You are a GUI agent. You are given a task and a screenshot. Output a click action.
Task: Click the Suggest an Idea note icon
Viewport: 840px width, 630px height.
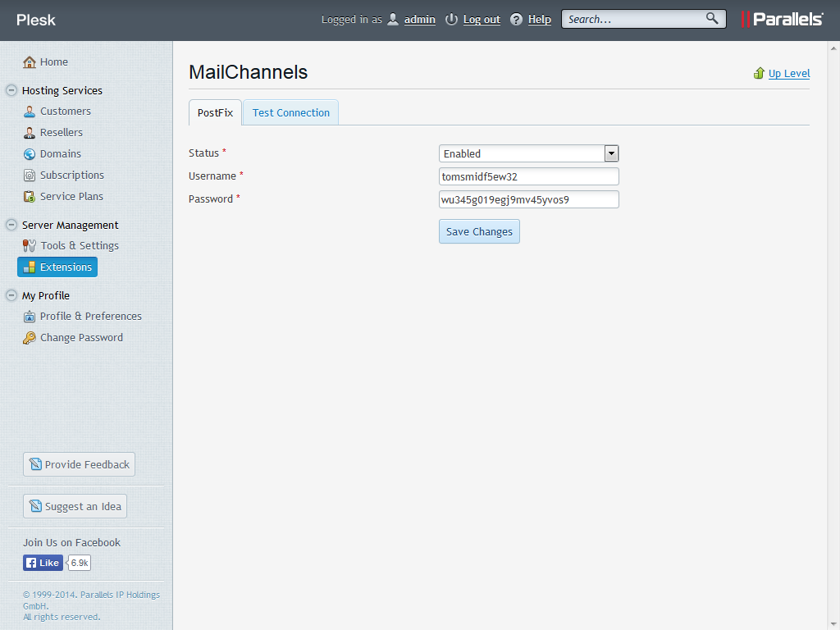click(x=35, y=505)
